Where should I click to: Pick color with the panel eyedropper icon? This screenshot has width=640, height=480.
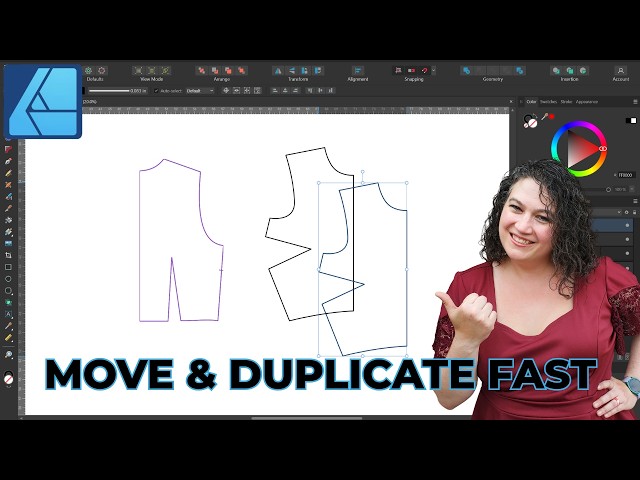tap(544, 117)
